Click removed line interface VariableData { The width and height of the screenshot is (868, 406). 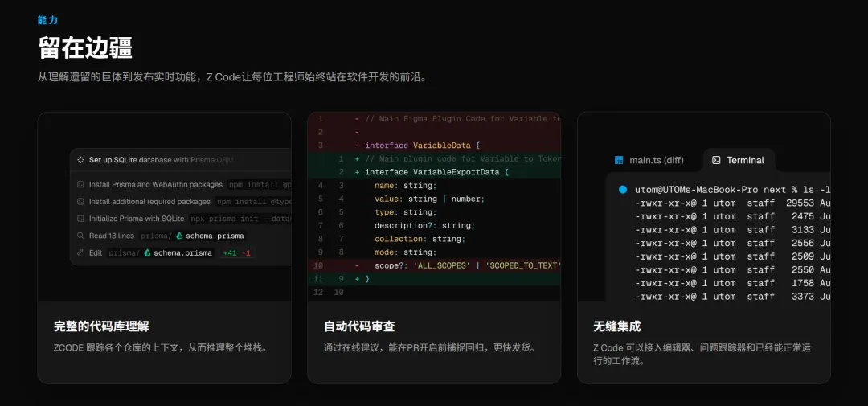pyautogui.click(x=434, y=146)
